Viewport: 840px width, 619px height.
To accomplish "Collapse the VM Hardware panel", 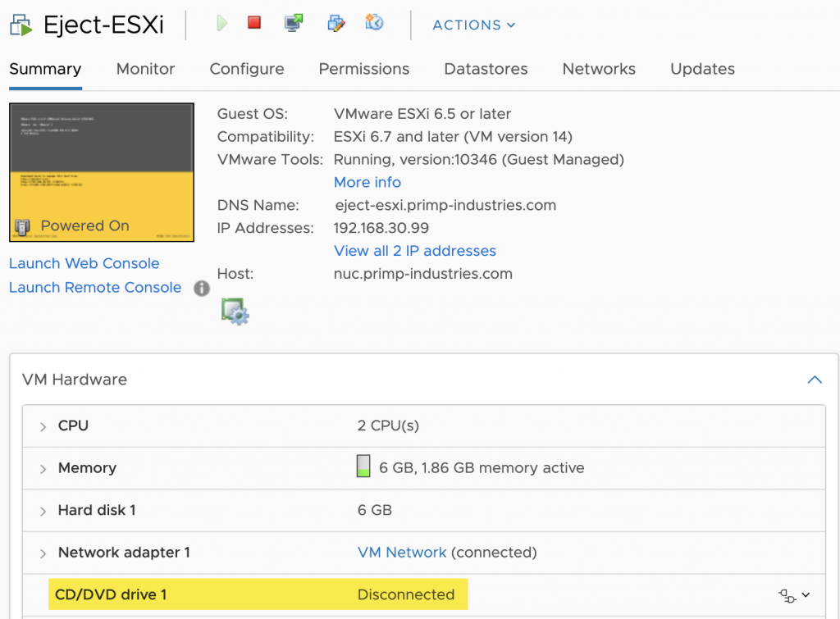I will click(x=814, y=380).
